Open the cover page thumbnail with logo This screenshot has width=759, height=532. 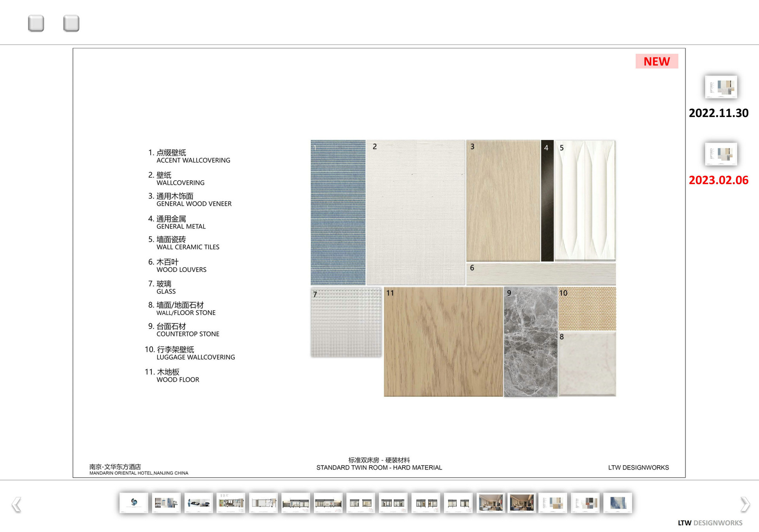[x=134, y=503]
